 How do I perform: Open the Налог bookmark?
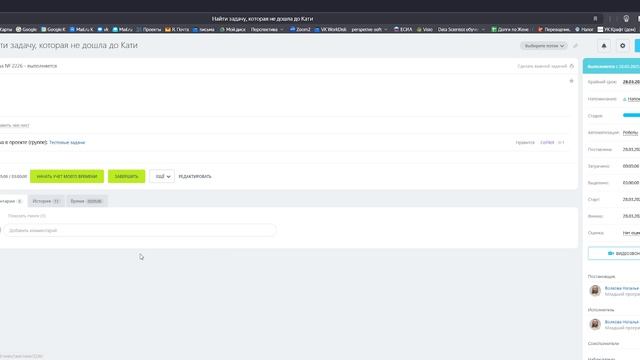pyautogui.click(x=584, y=29)
